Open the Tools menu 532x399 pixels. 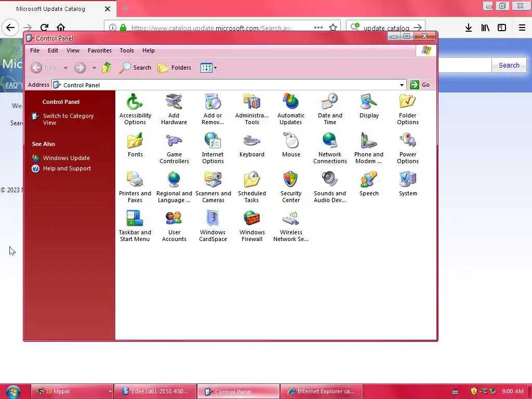[x=127, y=50]
